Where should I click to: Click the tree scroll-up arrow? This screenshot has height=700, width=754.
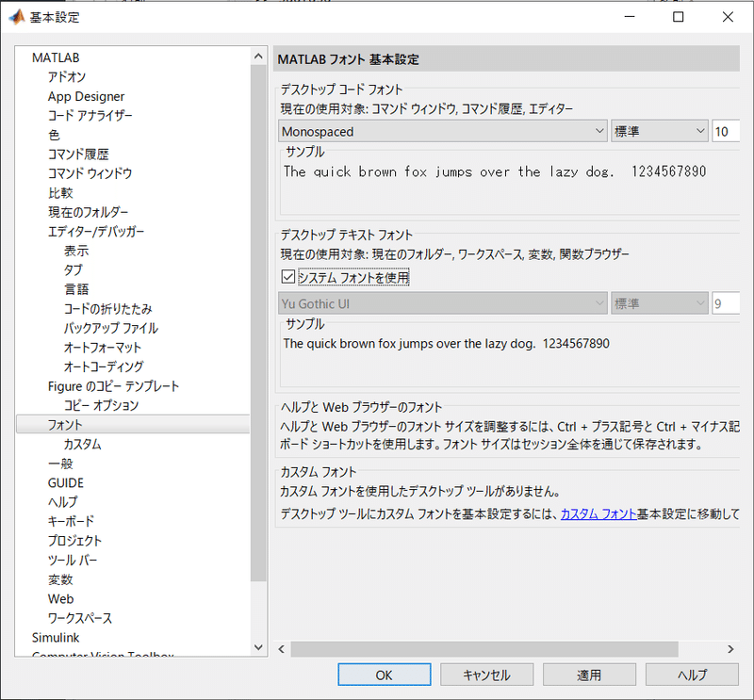(258, 57)
